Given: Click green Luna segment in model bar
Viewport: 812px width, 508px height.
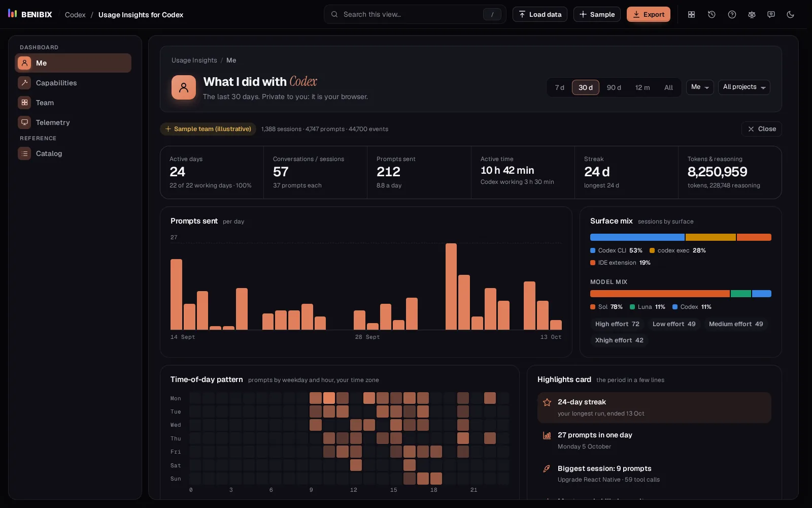Looking at the screenshot, I should click(x=741, y=294).
